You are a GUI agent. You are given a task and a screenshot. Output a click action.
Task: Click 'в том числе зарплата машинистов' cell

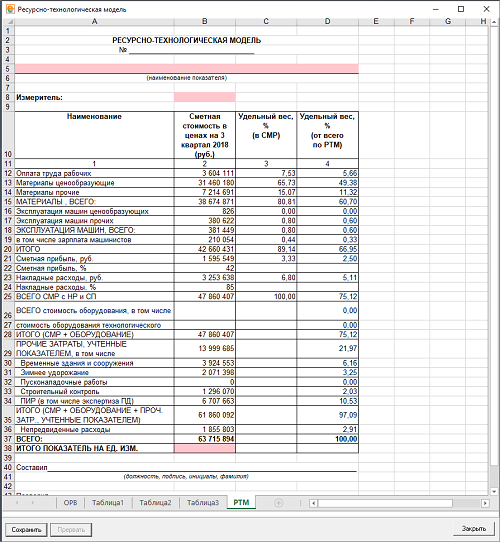coord(94,240)
